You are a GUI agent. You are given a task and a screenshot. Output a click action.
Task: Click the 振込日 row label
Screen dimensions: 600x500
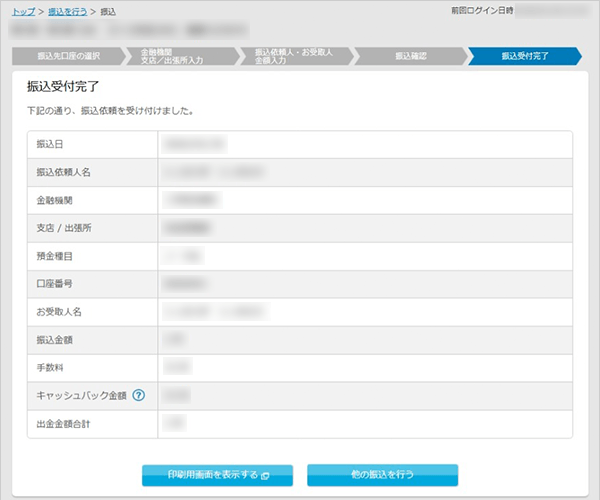(x=50, y=144)
